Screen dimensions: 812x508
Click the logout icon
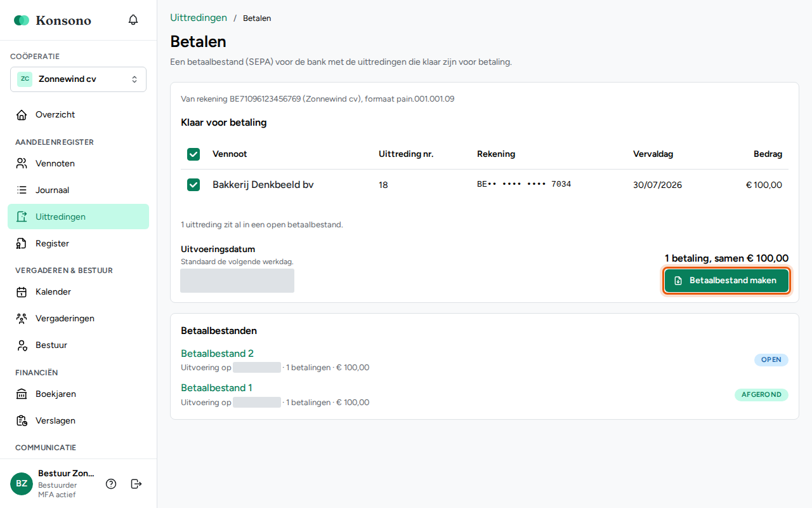tap(136, 484)
